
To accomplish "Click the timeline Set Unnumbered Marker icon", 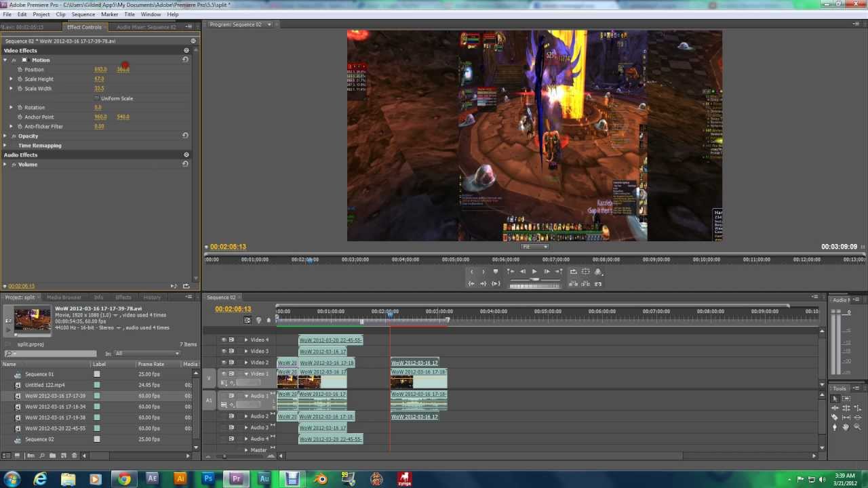I will point(269,320).
